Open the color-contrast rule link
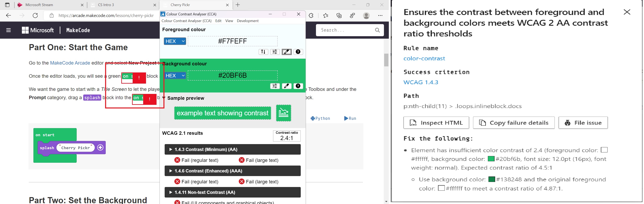 pyautogui.click(x=424, y=58)
